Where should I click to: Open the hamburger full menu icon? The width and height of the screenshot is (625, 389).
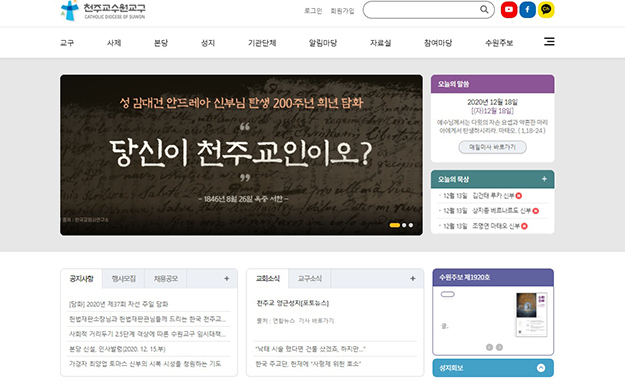549,41
